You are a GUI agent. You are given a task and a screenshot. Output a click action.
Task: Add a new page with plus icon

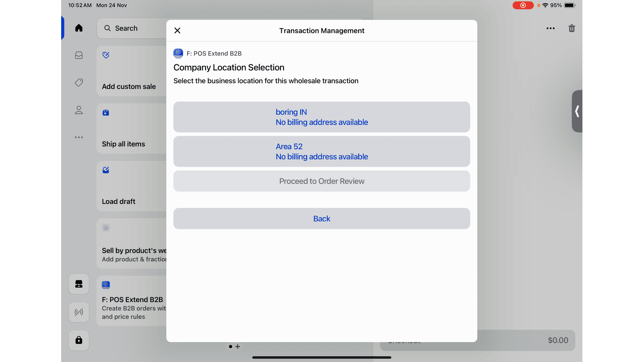238,346
